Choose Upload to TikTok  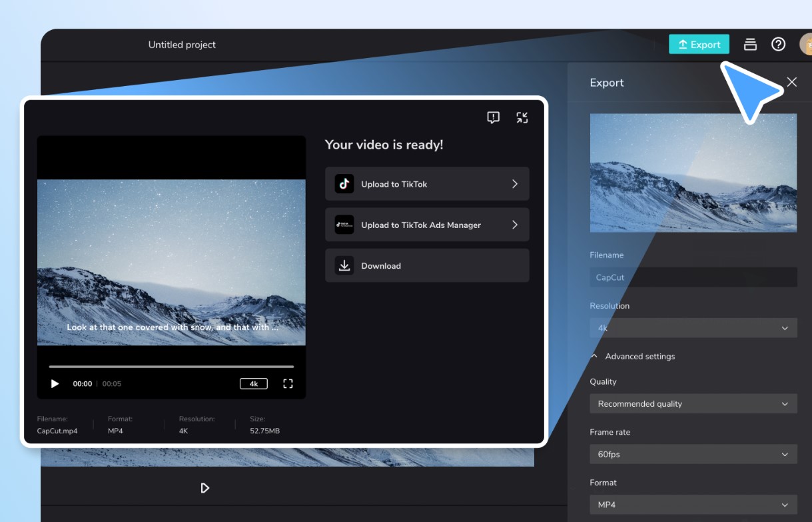tap(426, 184)
